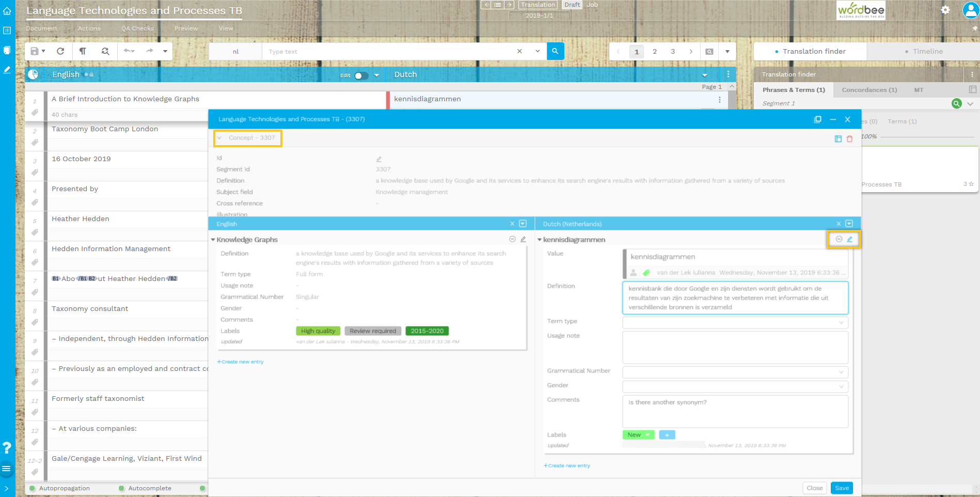Toggle the Autocomplete status indicator
The width and height of the screenshot is (980, 497).
tap(122, 488)
